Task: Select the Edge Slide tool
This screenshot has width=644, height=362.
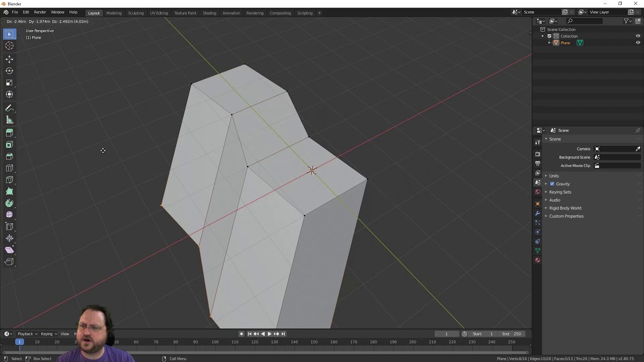Action: 9,227
